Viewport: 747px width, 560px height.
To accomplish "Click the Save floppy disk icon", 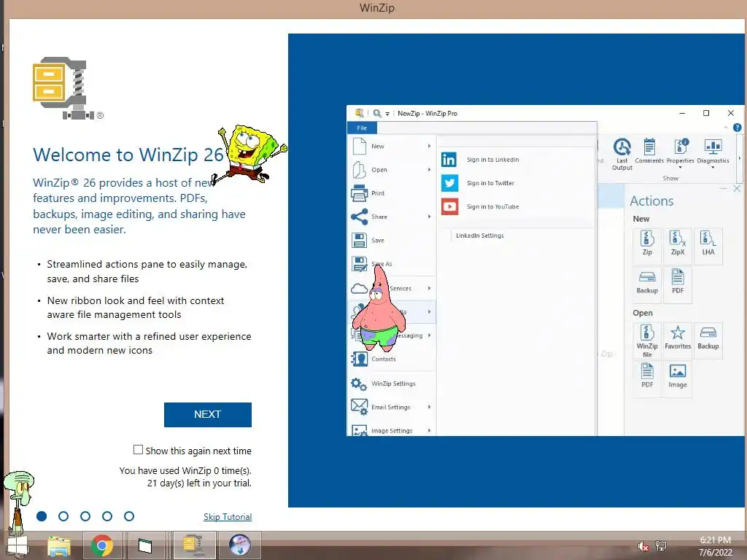I will tap(359, 240).
